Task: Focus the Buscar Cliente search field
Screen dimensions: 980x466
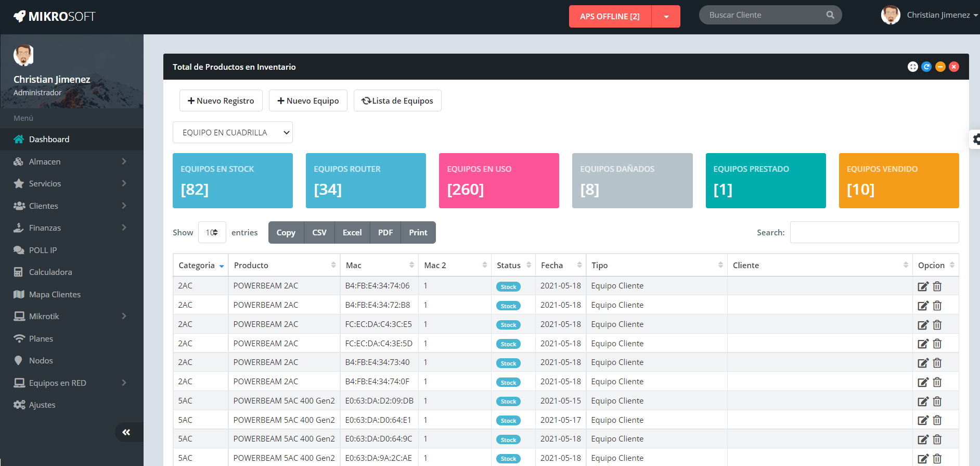Action: 770,15
